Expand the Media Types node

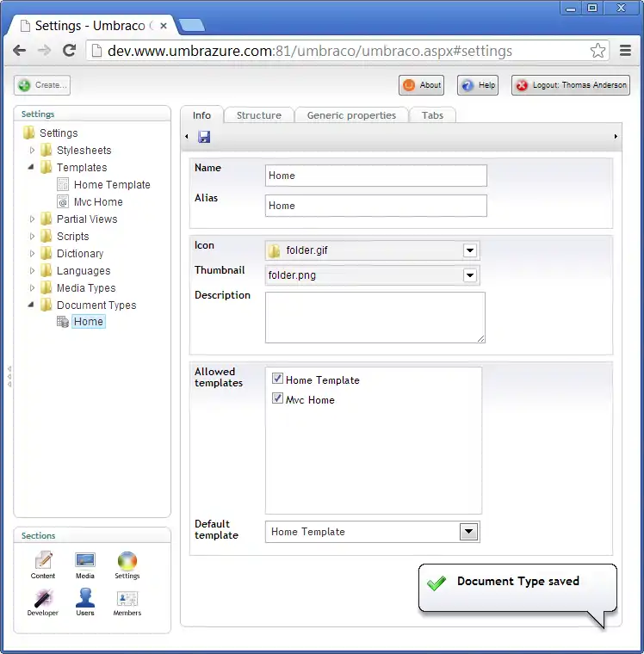pyautogui.click(x=32, y=287)
